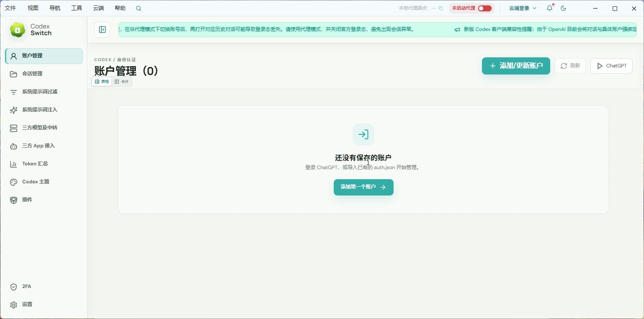Click the 还没有保存的账户 heading text
644x319 pixels.
pyautogui.click(x=363, y=158)
